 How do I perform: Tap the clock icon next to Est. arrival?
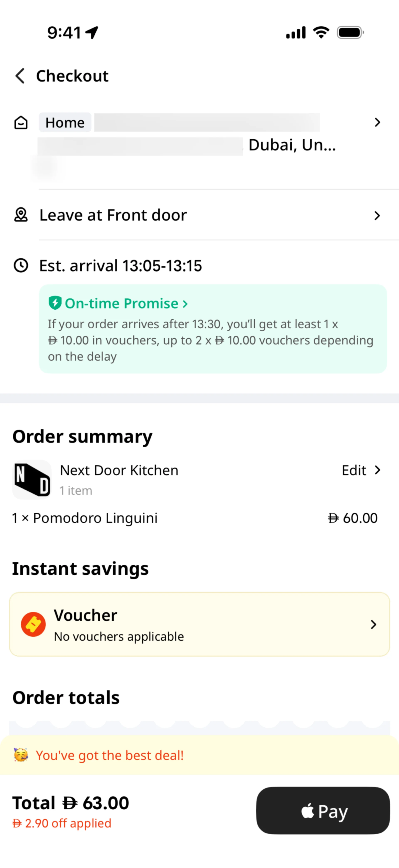point(21,266)
